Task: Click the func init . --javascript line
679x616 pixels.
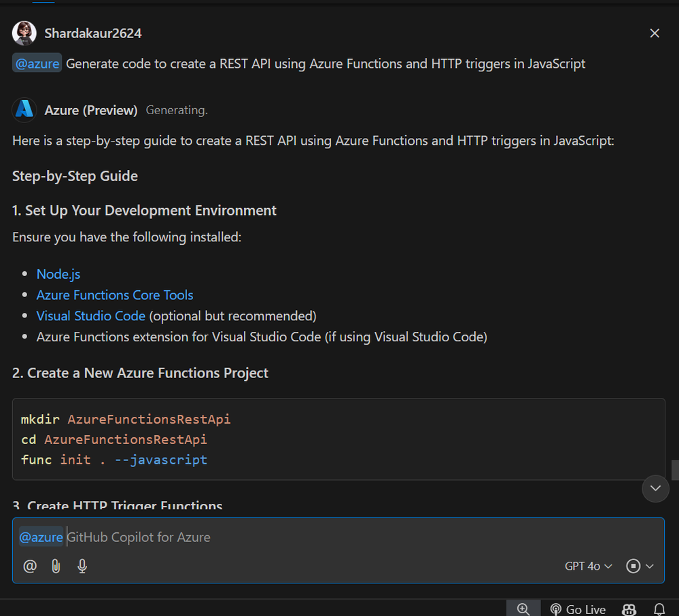Action: pyautogui.click(x=114, y=460)
